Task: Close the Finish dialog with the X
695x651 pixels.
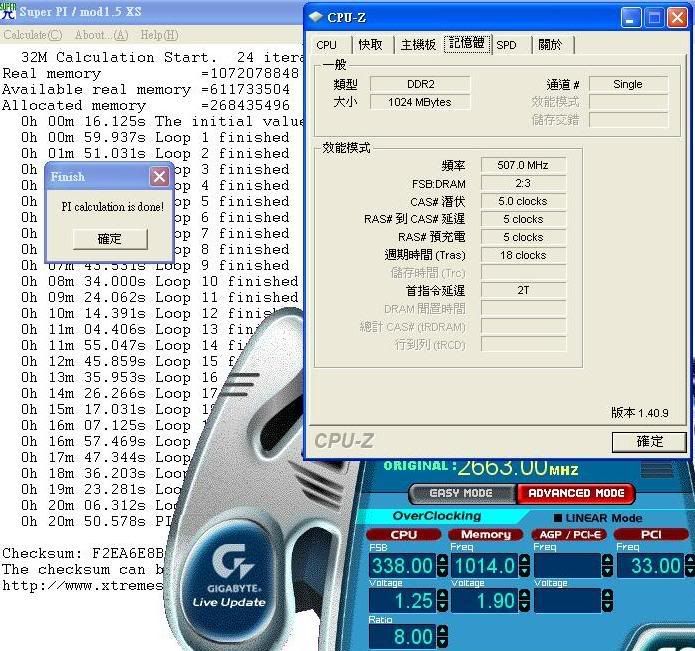Action: pyautogui.click(x=159, y=177)
